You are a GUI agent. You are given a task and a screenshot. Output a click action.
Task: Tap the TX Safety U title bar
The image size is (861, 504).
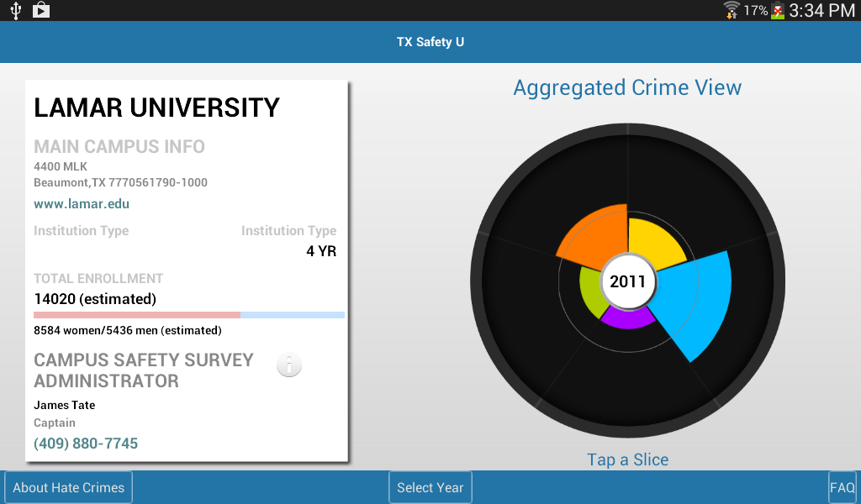click(x=430, y=42)
